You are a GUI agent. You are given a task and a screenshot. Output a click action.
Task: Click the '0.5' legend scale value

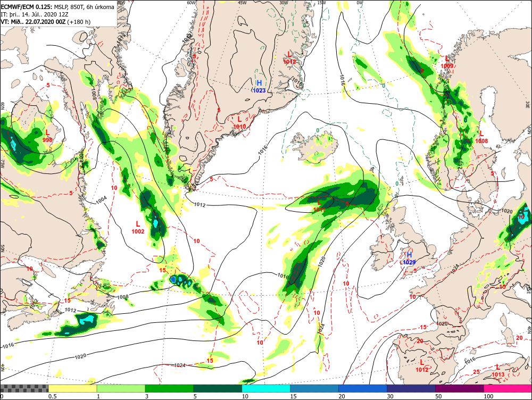(52, 396)
